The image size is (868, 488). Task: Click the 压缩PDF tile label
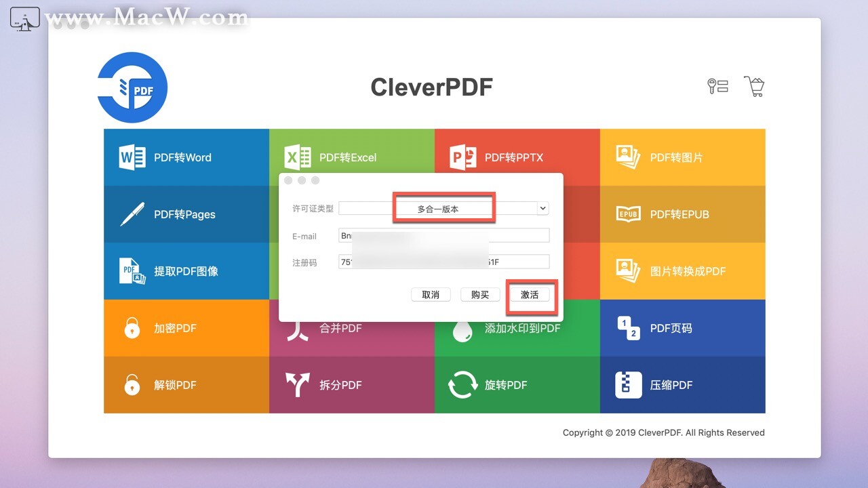[671, 385]
